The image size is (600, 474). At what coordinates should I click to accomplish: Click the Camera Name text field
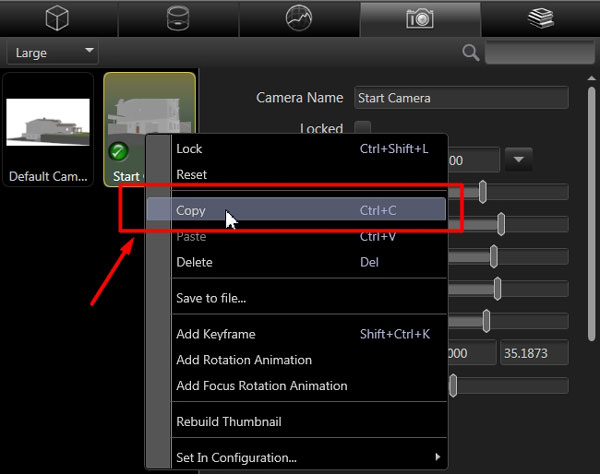click(461, 98)
